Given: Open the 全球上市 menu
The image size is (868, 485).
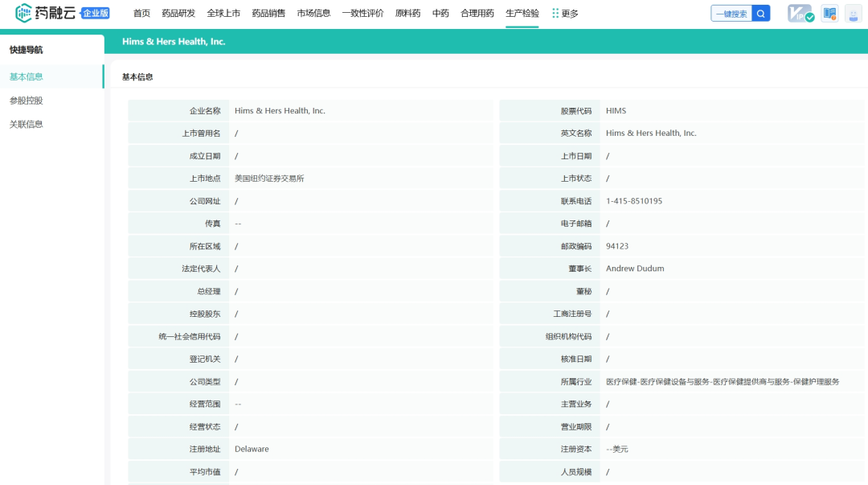Looking at the screenshot, I should (x=223, y=14).
